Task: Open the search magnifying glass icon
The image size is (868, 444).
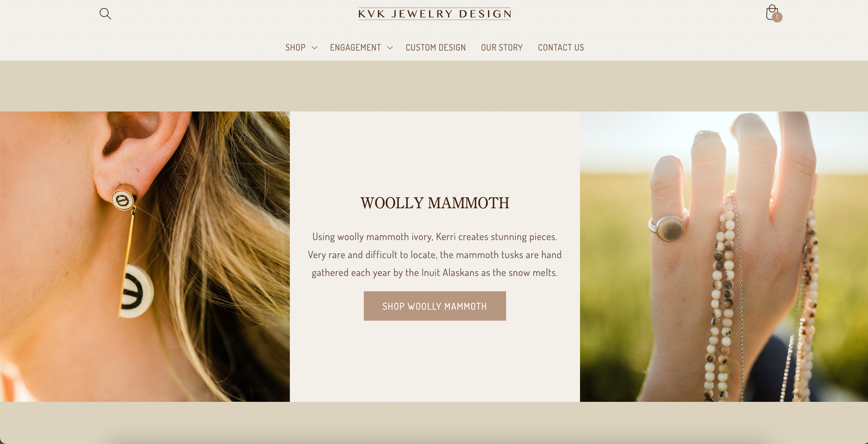Action: click(105, 14)
